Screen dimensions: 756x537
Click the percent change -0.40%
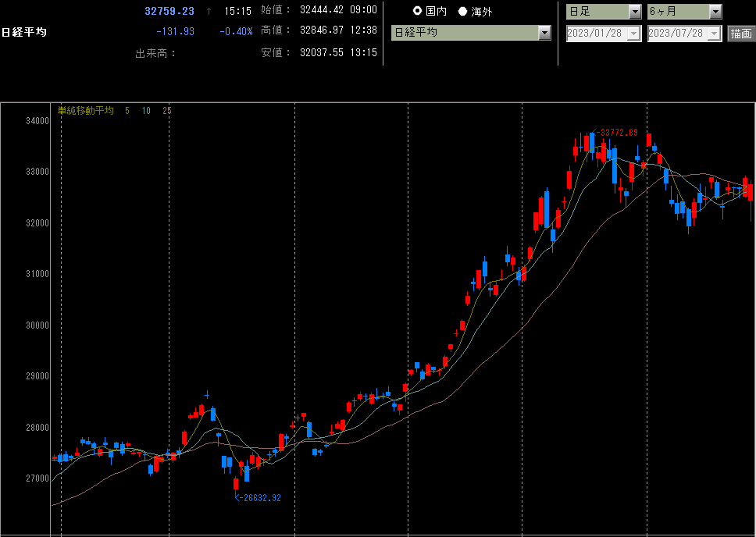(236, 32)
